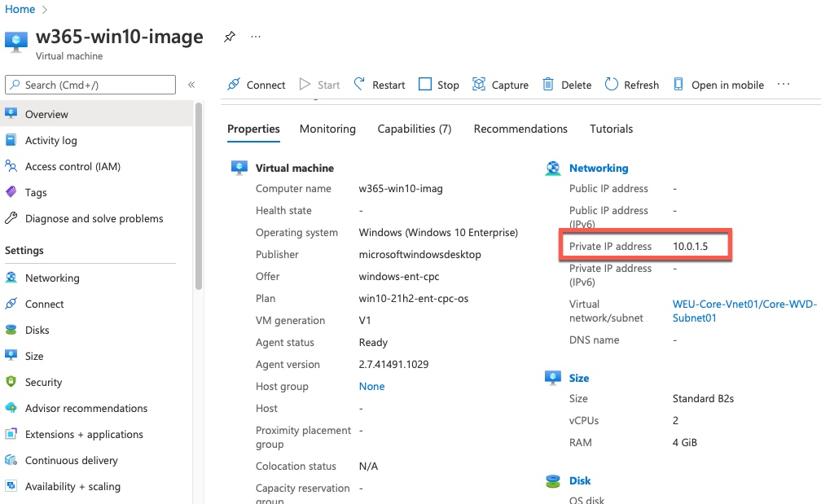Click the Security shield icon in the sidebar
821x504 pixels.
(11, 382)
